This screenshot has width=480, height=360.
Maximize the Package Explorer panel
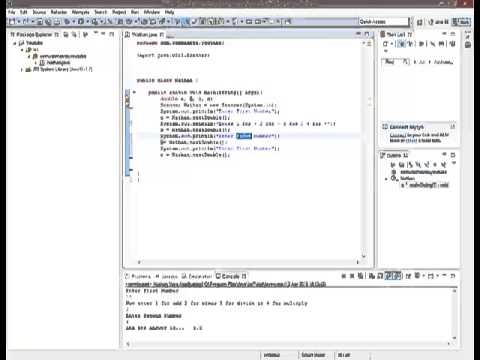[x=112, y=34]
